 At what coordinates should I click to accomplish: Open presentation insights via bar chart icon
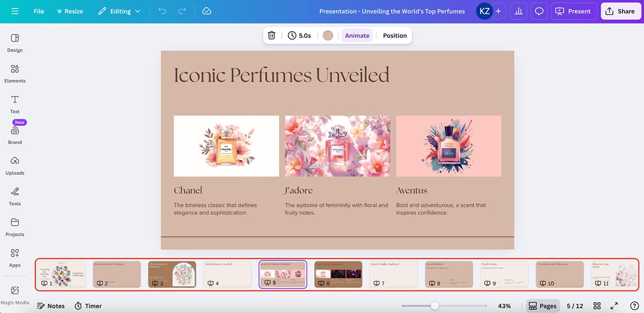point(518,11)
